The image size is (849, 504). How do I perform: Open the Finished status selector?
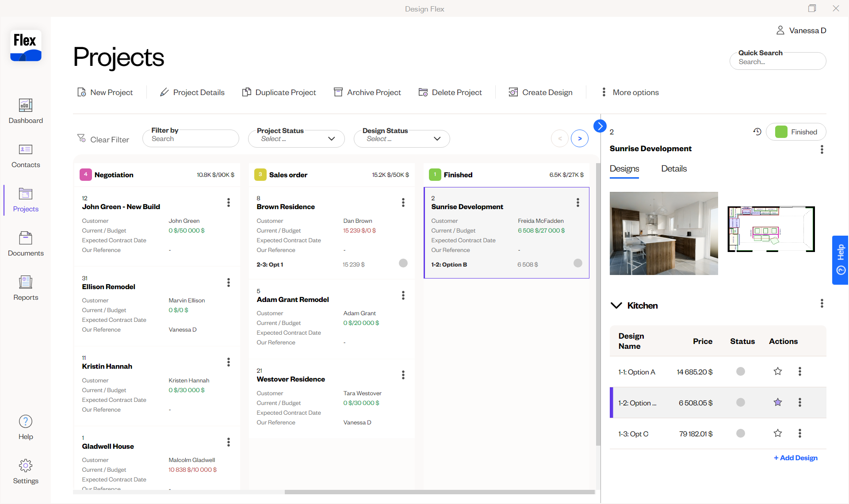(x=796, y=132)
